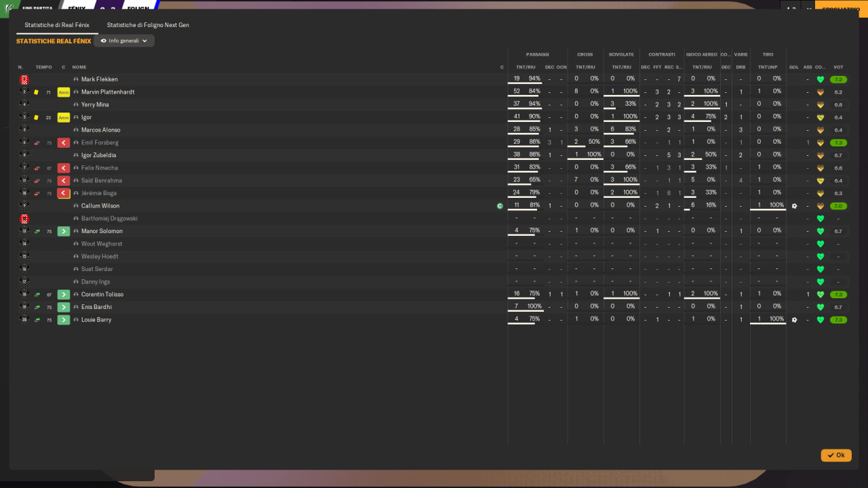Open Callum Wilson's player profile

click(x=100, y=206)
